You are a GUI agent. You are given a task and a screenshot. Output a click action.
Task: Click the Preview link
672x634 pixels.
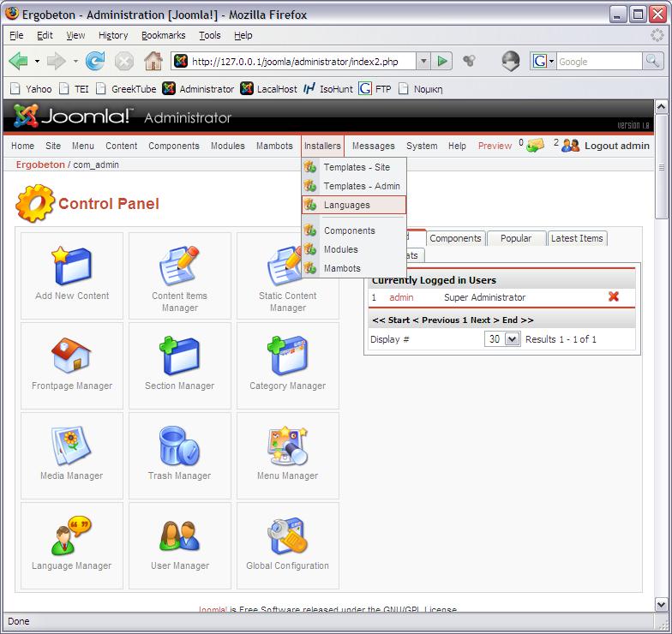pyautogui.click(x=495, y=146)
